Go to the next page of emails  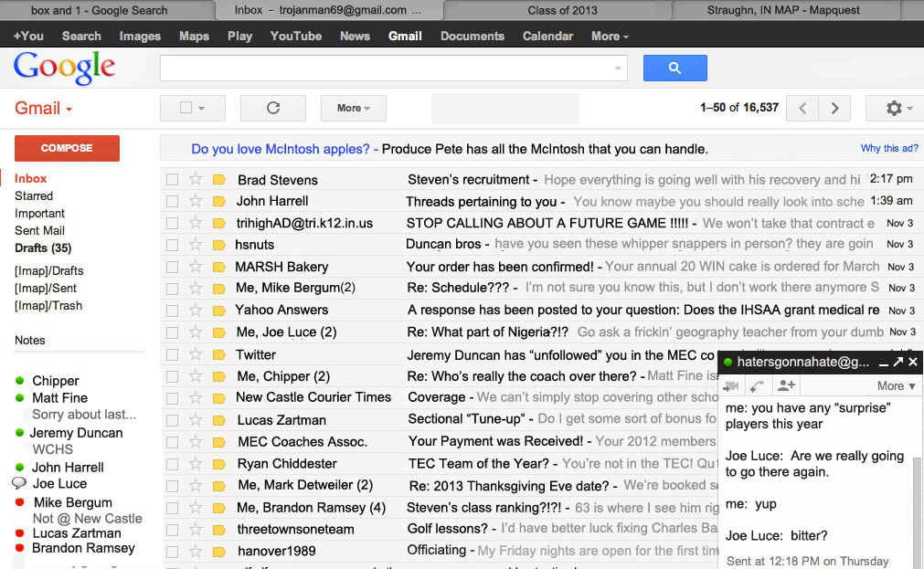[834, 108]
